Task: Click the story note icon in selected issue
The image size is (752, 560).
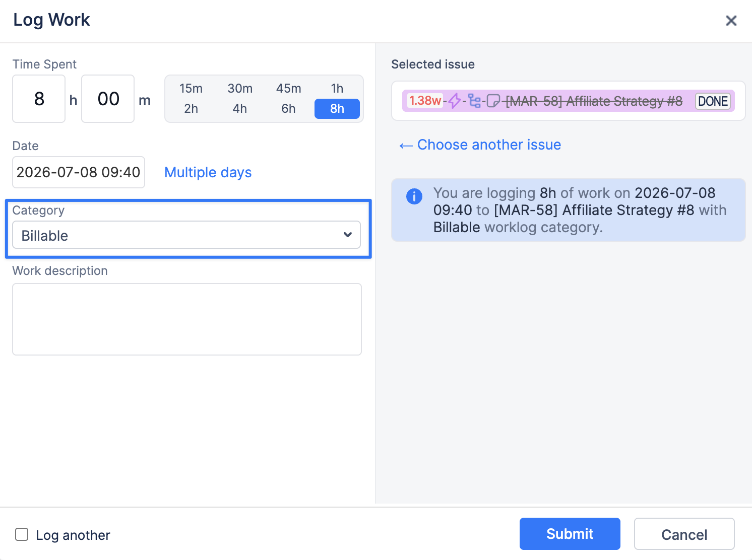Action: point(493,101)
